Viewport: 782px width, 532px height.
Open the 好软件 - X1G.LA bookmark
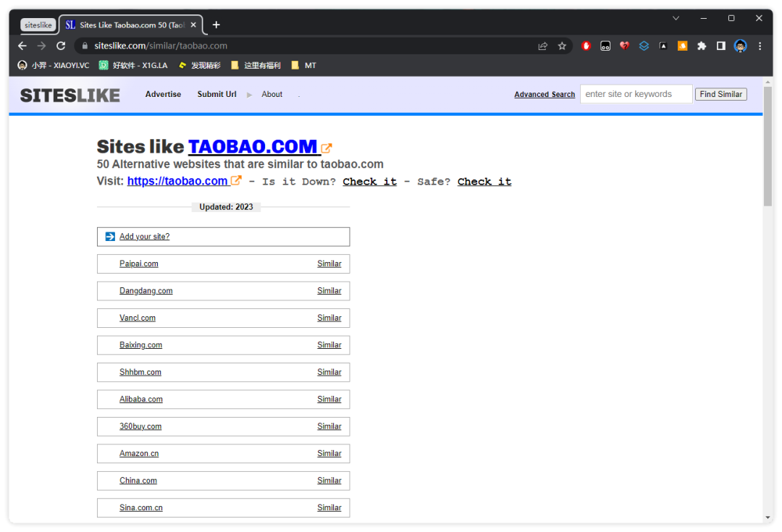[x=133, y=65]
